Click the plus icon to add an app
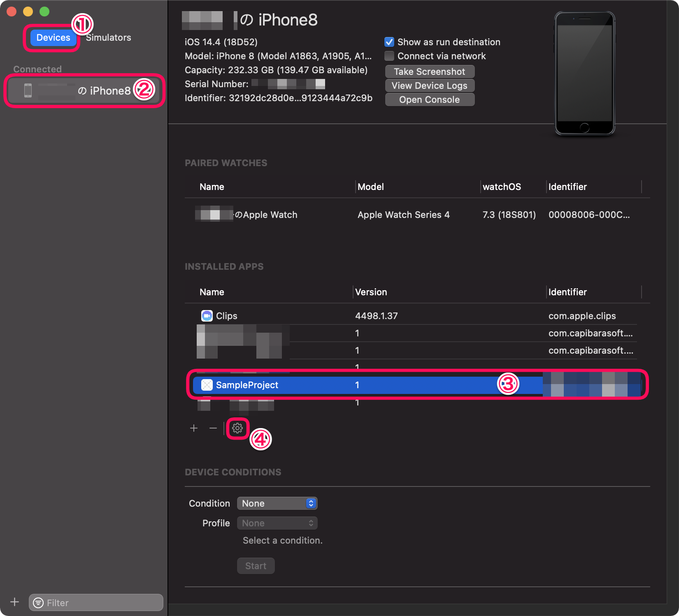The image size is (679, 616). tap(194, 428)
